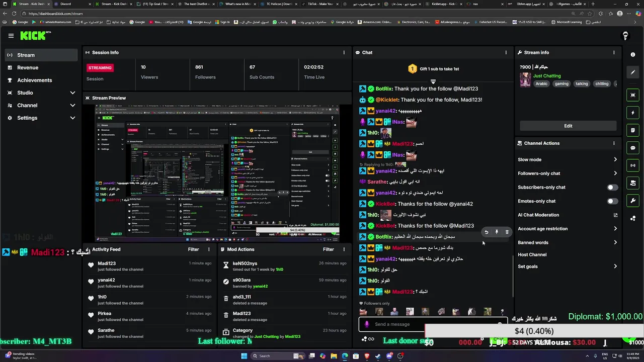This screenshot has width=644, height=362.
Task: Toggle Subscribers-only chat switch
Action: [612, 188]
